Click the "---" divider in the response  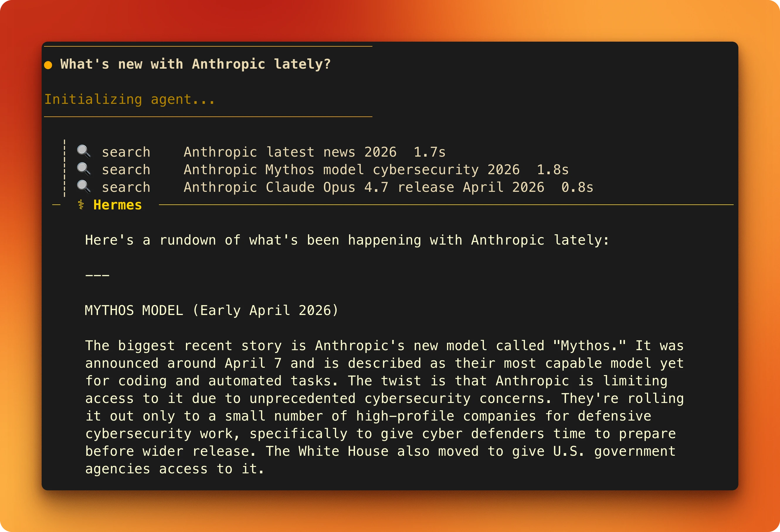(x=97, y=275)
